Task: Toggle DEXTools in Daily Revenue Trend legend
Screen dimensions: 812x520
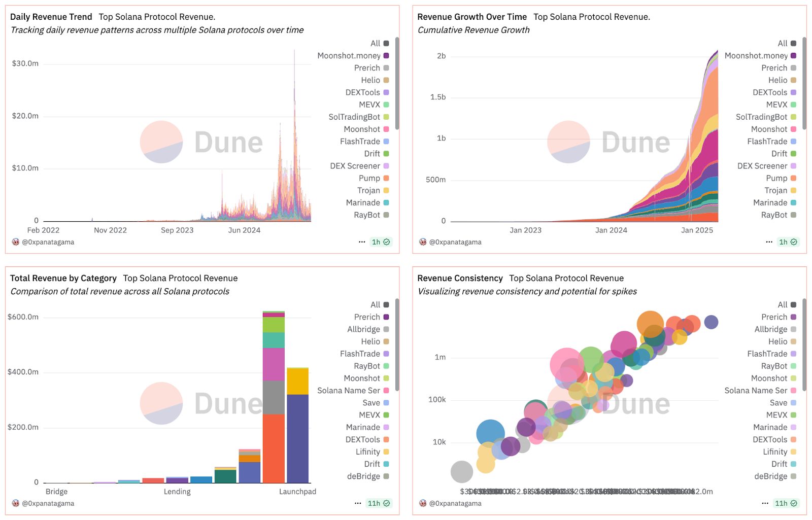Action: point(367,92)
